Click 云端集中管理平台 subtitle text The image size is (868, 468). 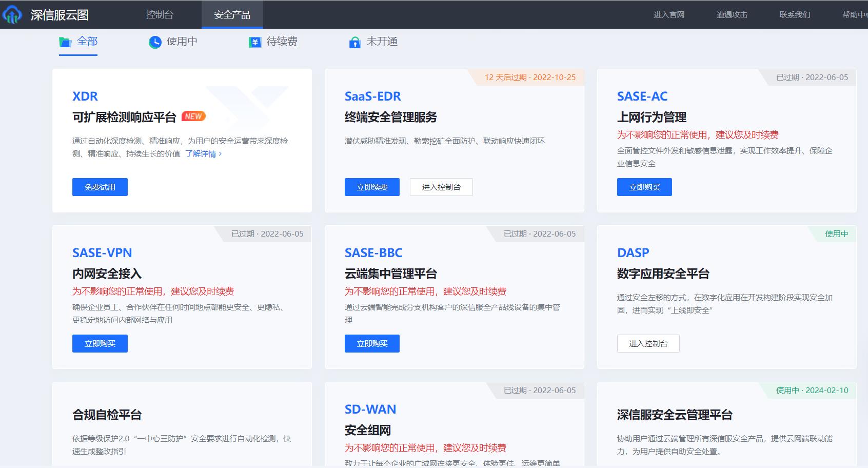[391, 274]
